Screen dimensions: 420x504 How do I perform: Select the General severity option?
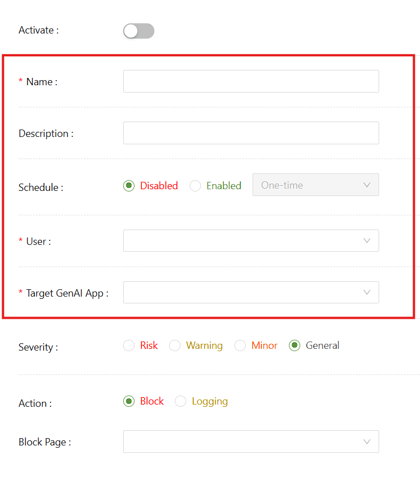tap(295, 345)
